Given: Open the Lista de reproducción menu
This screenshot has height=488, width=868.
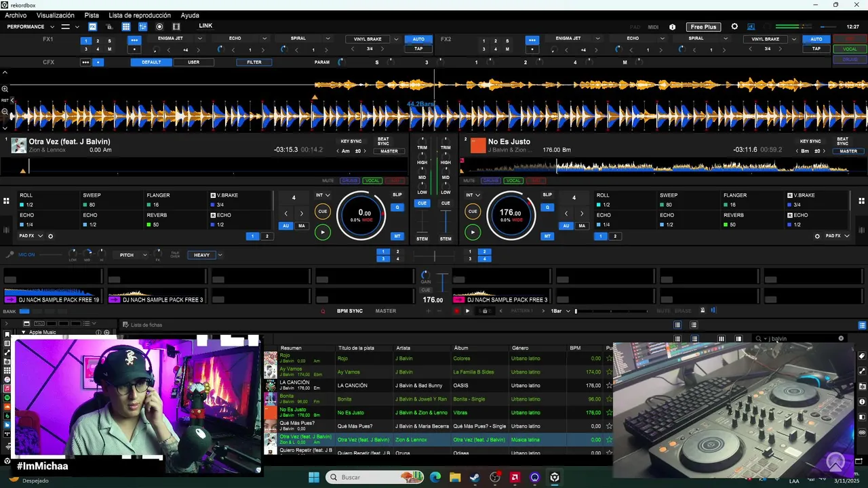Looking at the screenshot, I should 140,15.
